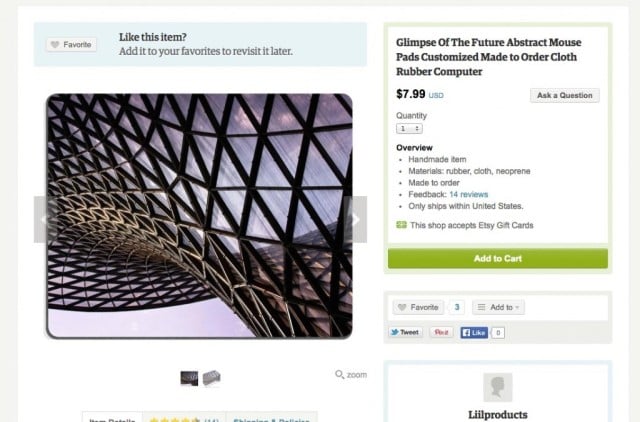
Task: Open the Item Details tab
Action: [x=112, y=419]
